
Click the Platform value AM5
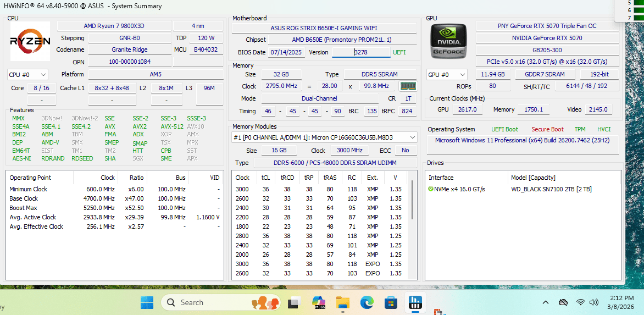click(156, 74)
